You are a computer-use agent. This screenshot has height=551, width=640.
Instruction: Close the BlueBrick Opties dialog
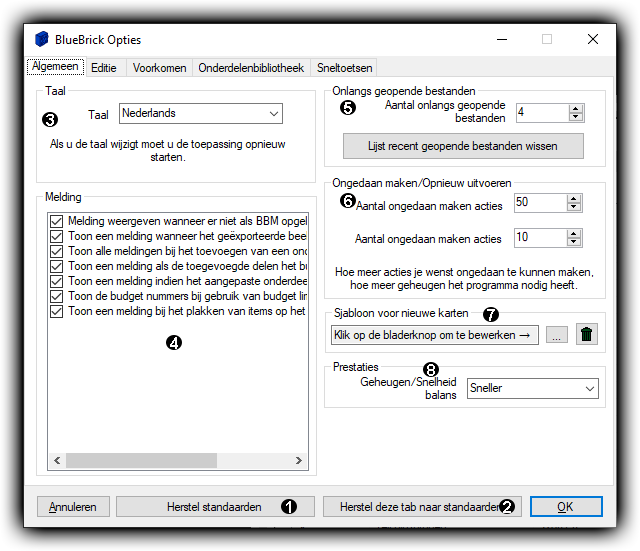tap(593, 39)
